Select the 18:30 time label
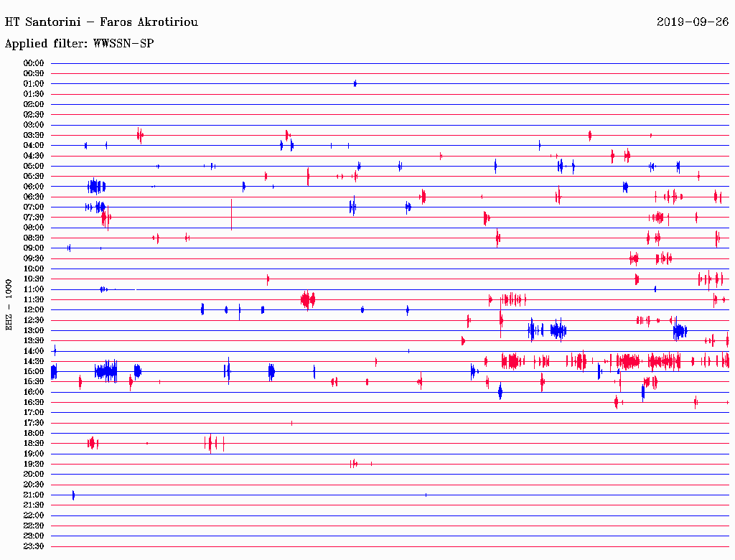 34,444
